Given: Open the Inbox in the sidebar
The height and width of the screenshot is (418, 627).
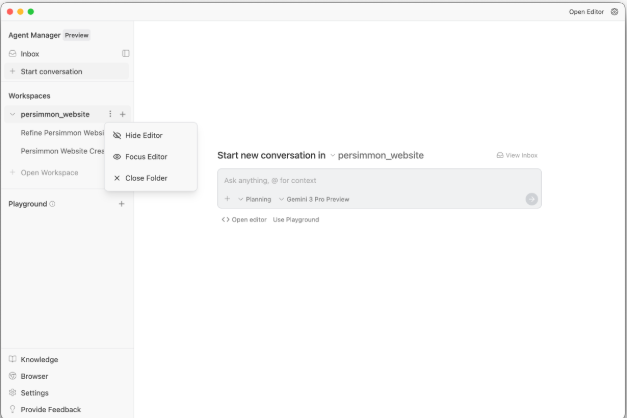Looking at the screenshot, I should pos(30,53).
